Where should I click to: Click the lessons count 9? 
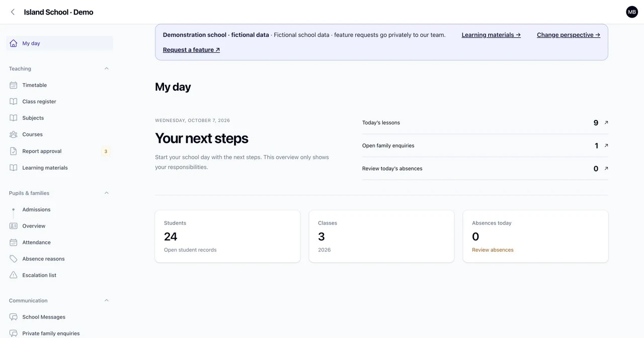point(596,123)
